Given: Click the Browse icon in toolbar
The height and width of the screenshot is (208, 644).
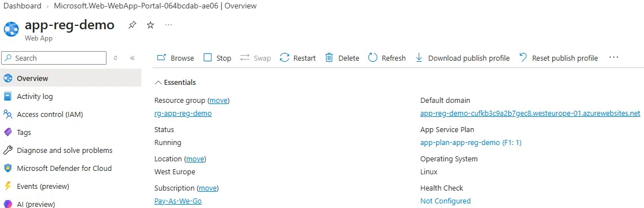Looking at the screenshot, I should (162, 58).
